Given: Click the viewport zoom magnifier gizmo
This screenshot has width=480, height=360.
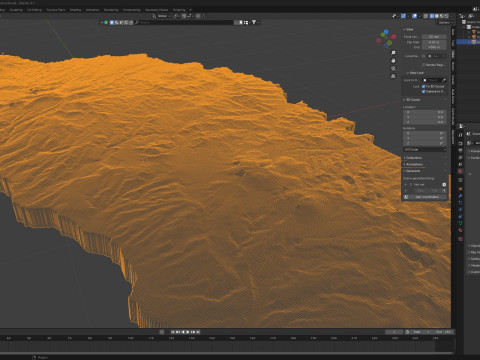Looking at the screenshot, I should coord(393,53).
